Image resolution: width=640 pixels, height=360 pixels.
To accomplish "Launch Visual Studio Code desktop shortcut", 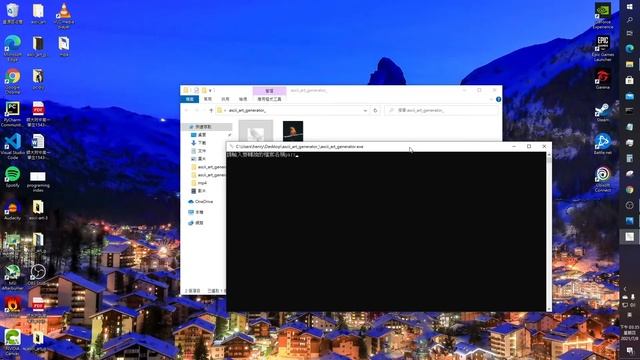I will tap(12, 147).
